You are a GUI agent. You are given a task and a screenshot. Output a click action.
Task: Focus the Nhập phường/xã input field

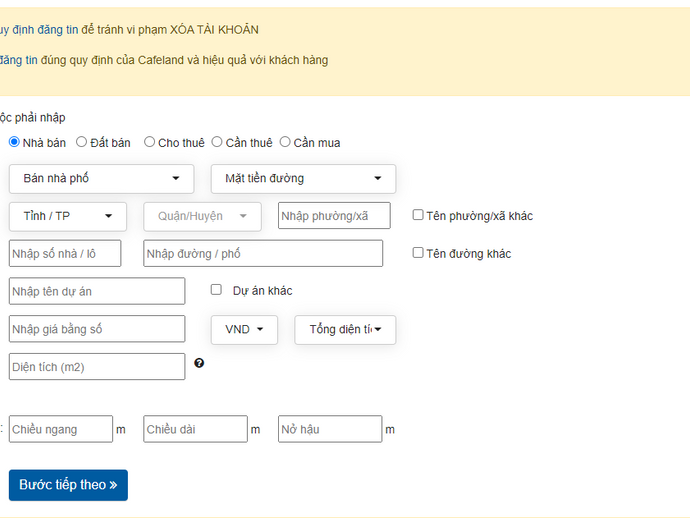(334, 216)
